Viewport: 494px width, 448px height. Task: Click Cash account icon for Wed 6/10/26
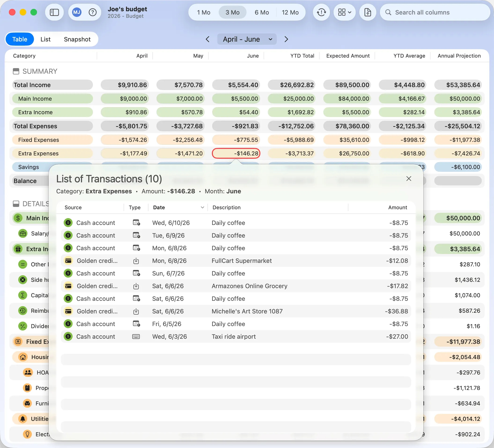[68, 223]
